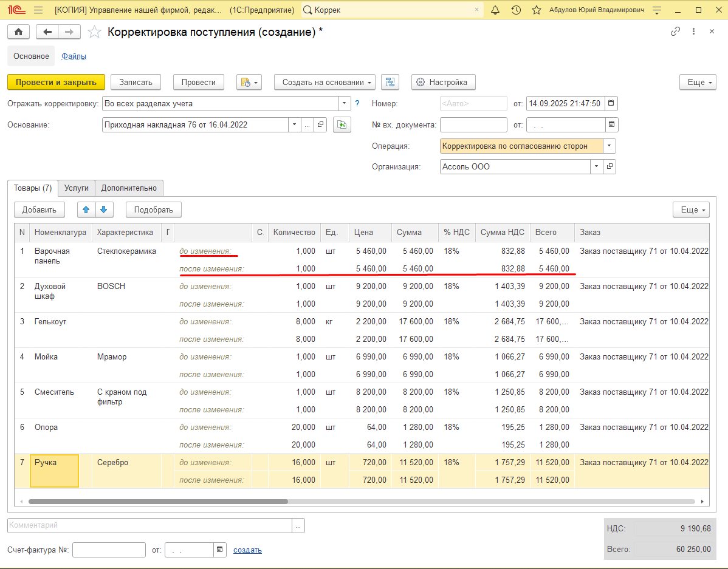Click the document structure report icon
This screenshot has height=569, width=728.
coord(390,82)
